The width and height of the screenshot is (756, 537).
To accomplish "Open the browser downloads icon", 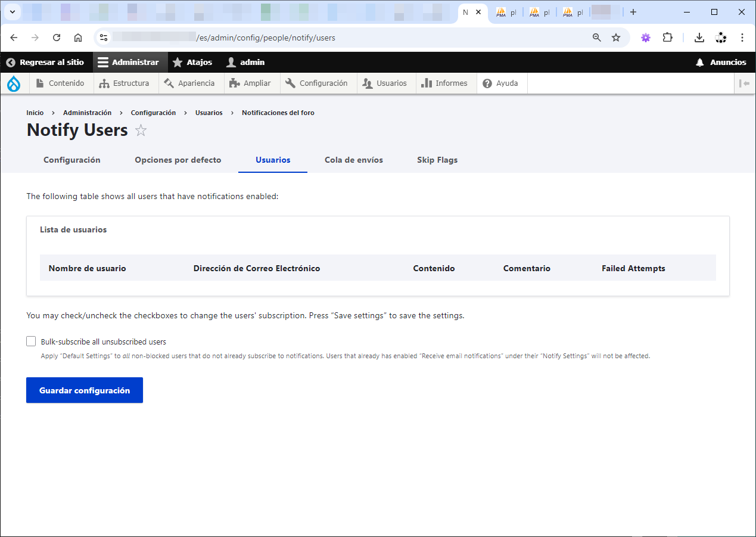I will click(x=699, y=38).
